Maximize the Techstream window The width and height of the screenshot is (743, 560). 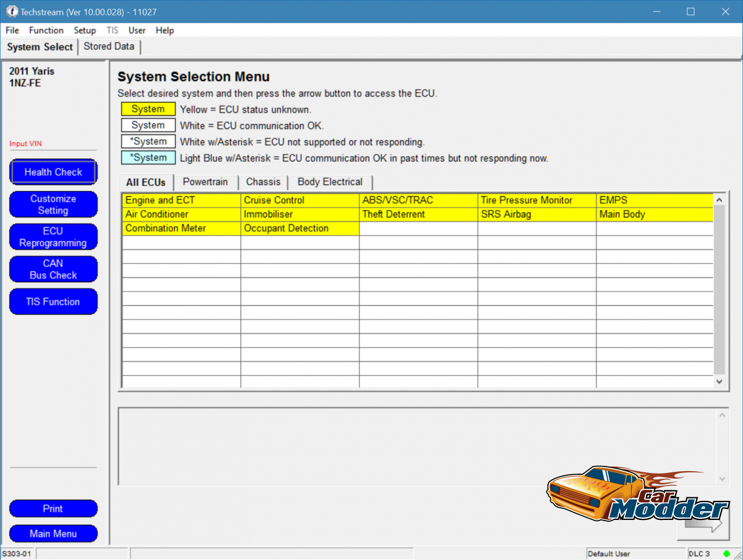point(691,12)
